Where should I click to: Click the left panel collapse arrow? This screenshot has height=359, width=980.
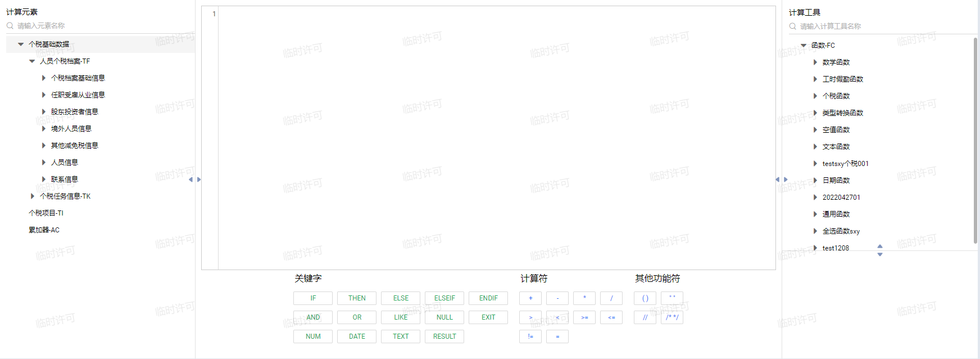pos(190,179)
